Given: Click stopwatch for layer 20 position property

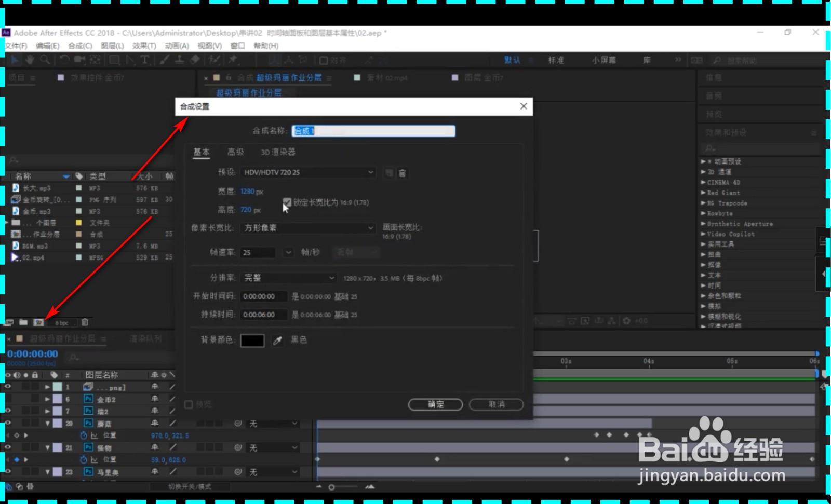Looking at the screenshot, I should 83,435.
